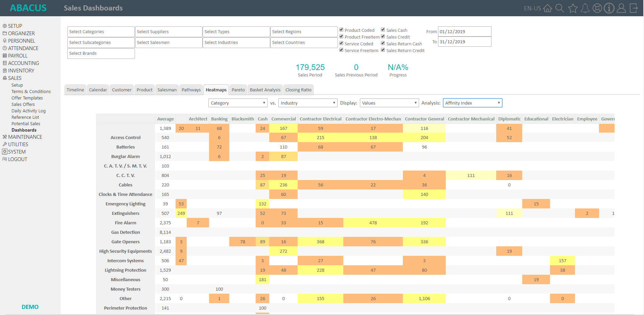Open the info icon in header
Screen dimensions: 644x315
click(x=609, y=8)
